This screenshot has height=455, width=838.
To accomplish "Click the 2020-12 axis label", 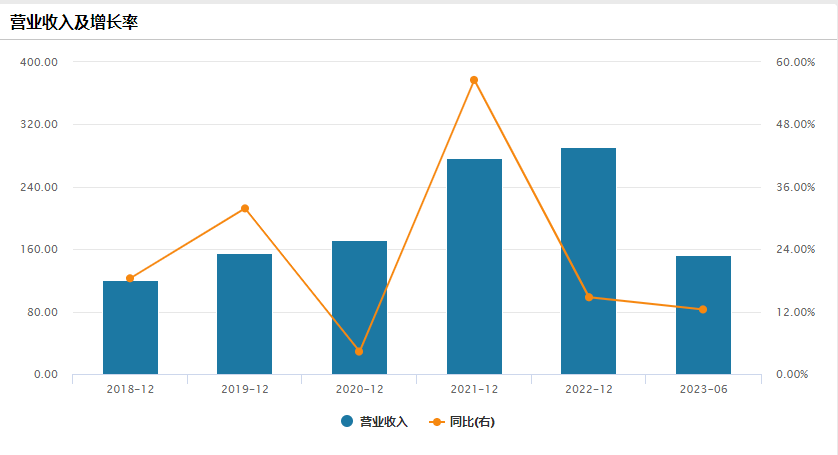I will [360, 389].
